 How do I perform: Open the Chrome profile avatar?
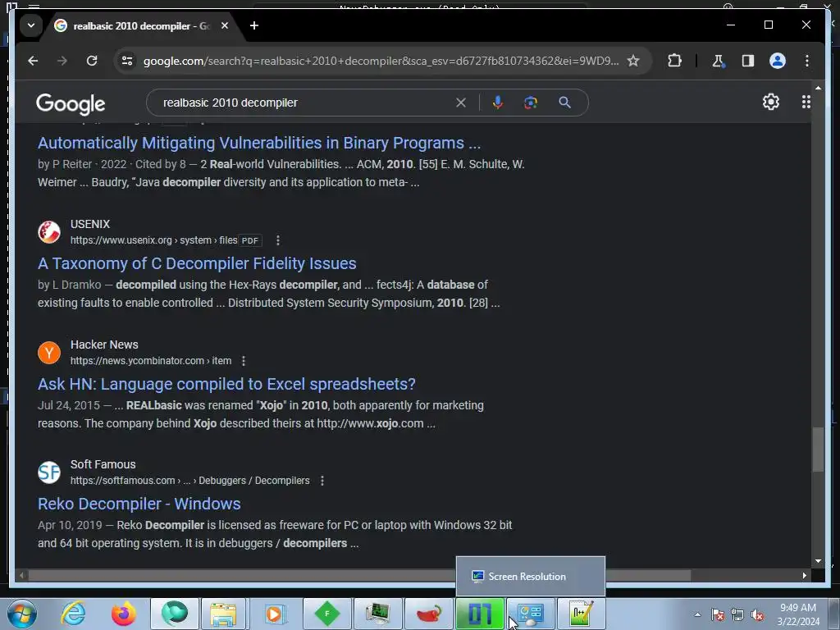pos(778,61)
